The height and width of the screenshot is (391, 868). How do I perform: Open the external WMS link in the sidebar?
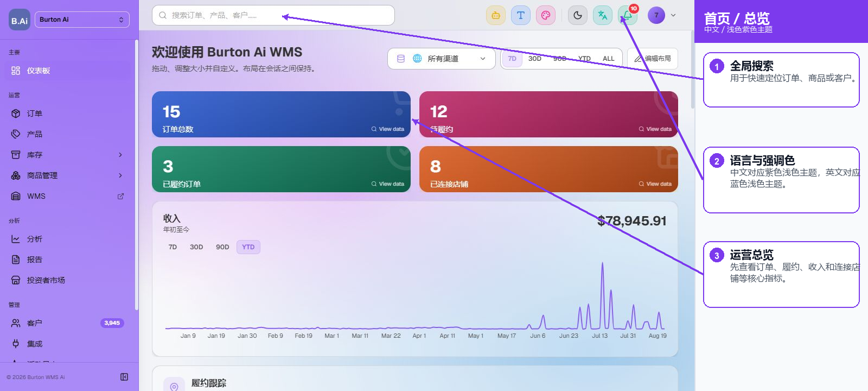point(67,196)
